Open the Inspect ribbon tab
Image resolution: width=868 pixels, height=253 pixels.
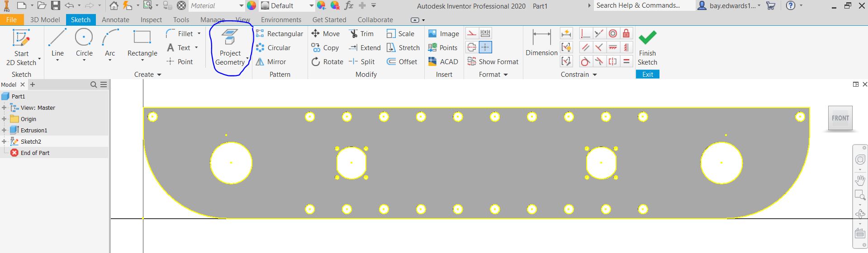pos(151,20)
